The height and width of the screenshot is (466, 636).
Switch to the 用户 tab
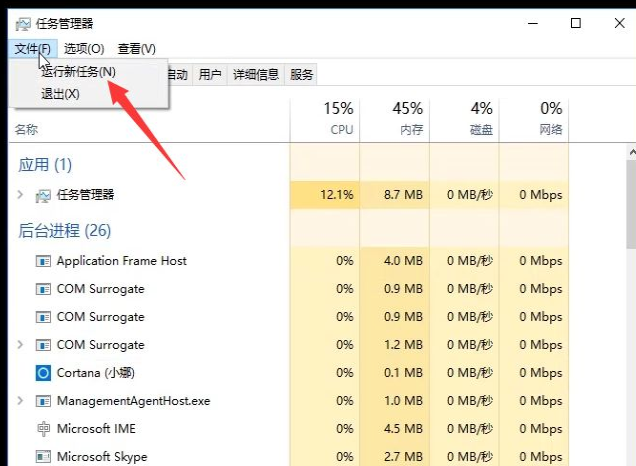[x=210, y=75]
